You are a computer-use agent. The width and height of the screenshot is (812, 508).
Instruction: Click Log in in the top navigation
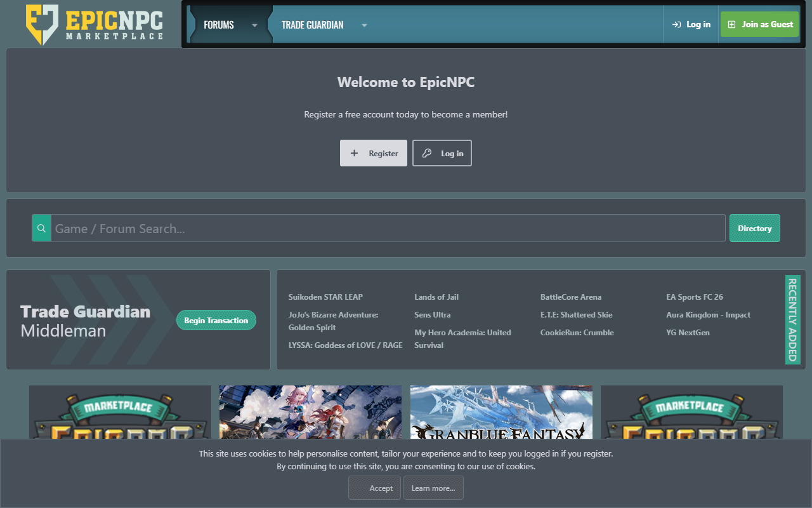tap(691, 25)
